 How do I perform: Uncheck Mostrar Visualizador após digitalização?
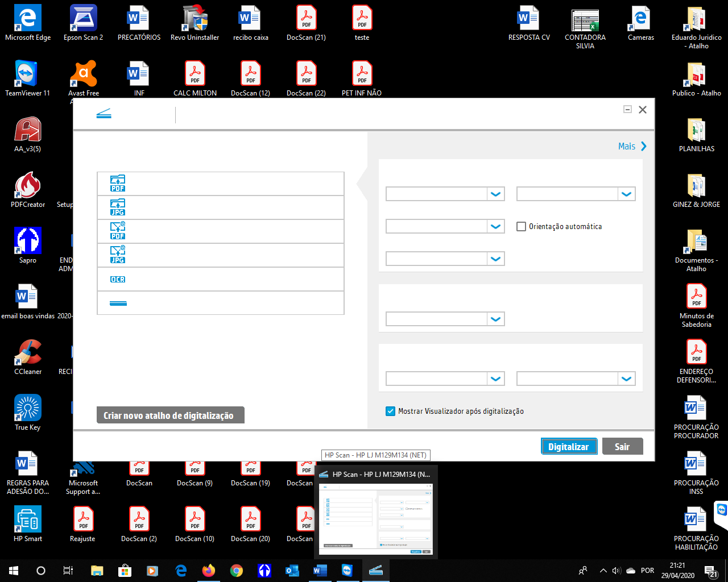pyautogui.click(x=390, y=411)
